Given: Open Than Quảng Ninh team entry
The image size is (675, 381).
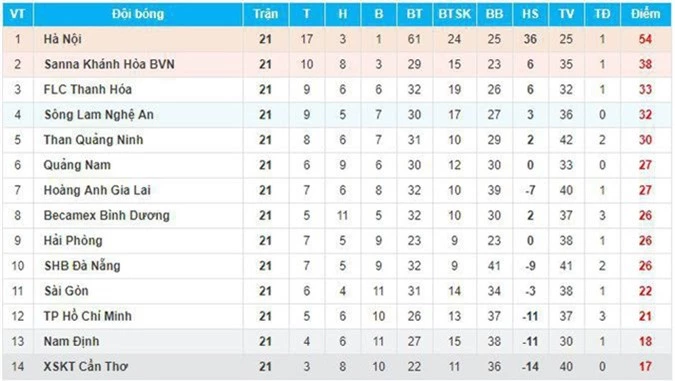Looking at the screenshot, I should pyautogui.click(x=93, y=140).
